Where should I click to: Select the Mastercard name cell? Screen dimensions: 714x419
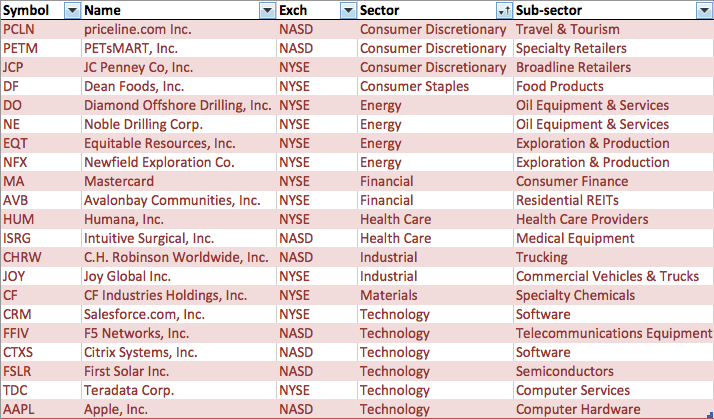179,181
